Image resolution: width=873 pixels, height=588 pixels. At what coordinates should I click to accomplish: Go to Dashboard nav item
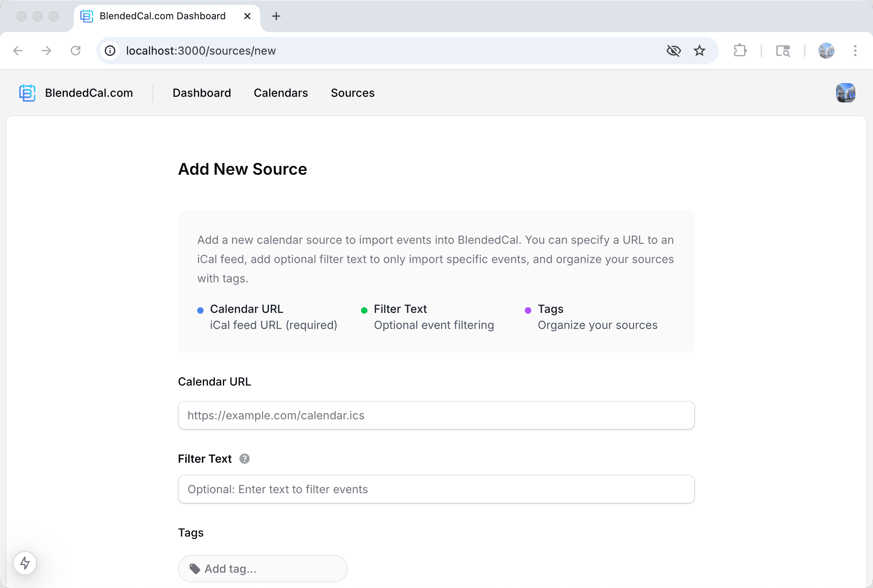tap(202, 93)
